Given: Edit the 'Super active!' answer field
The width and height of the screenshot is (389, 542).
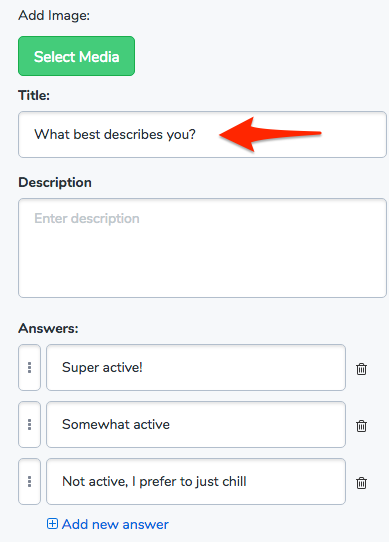Looking at the screenshot, I should tap(196, 367).
